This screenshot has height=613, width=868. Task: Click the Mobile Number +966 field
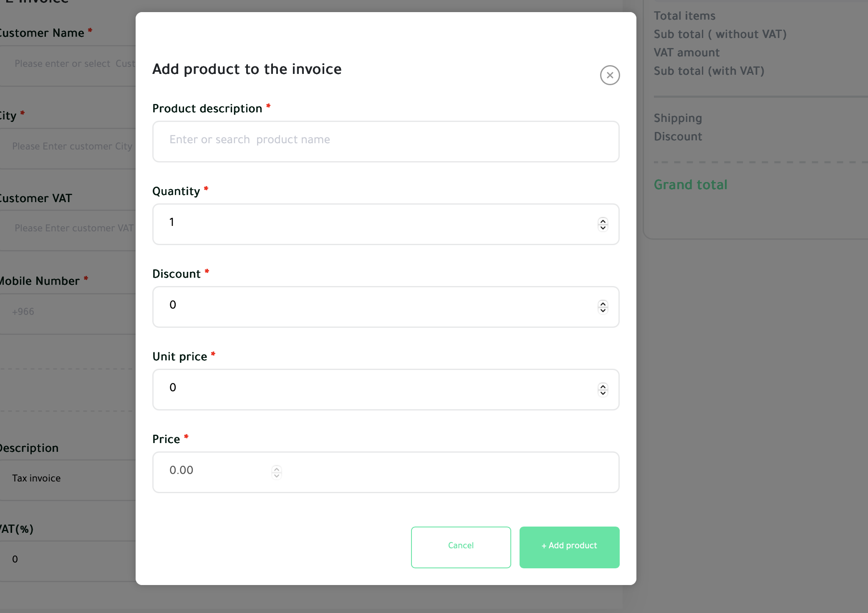pos(67,314)
